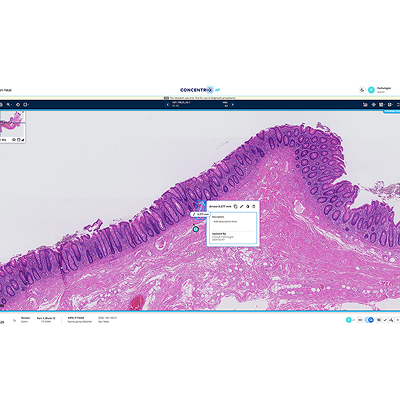
Task: Toggle the eye icon under overview thumbnail
Action: (14, 140)
